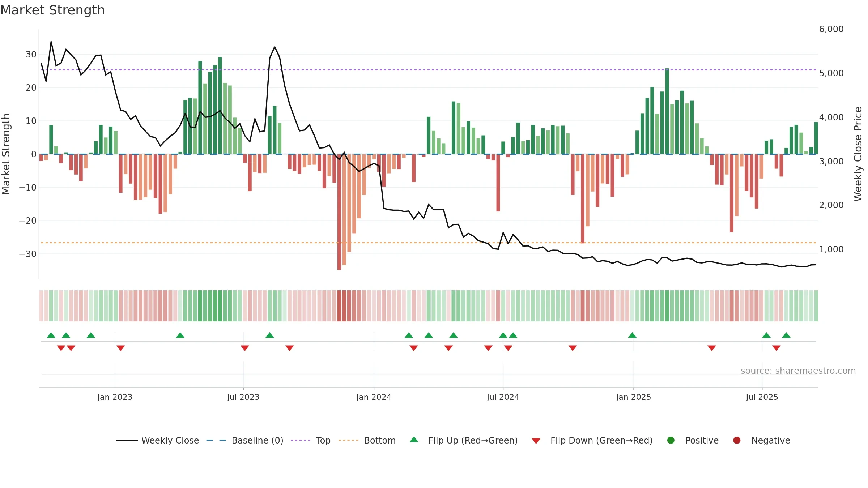This screenshot has width=868, height=488.
Task: Toggle Flip Up (Red→Green) legend entry
Action: (464, 440)
